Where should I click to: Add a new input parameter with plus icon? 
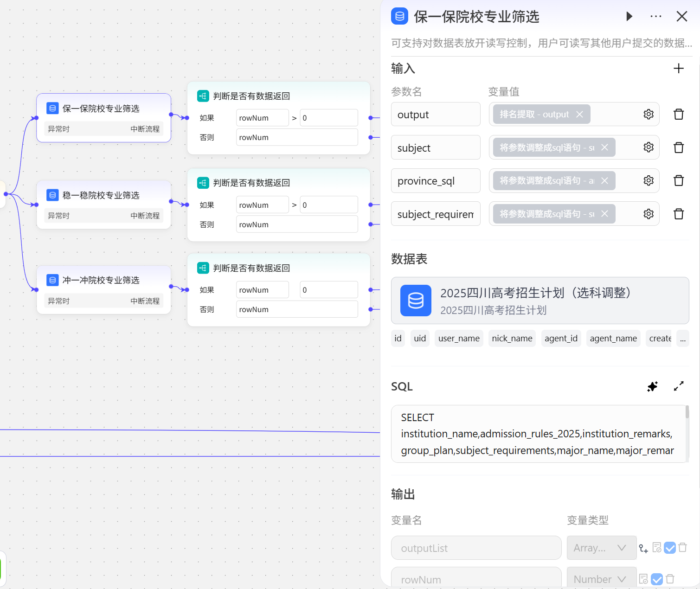(678, 69)
